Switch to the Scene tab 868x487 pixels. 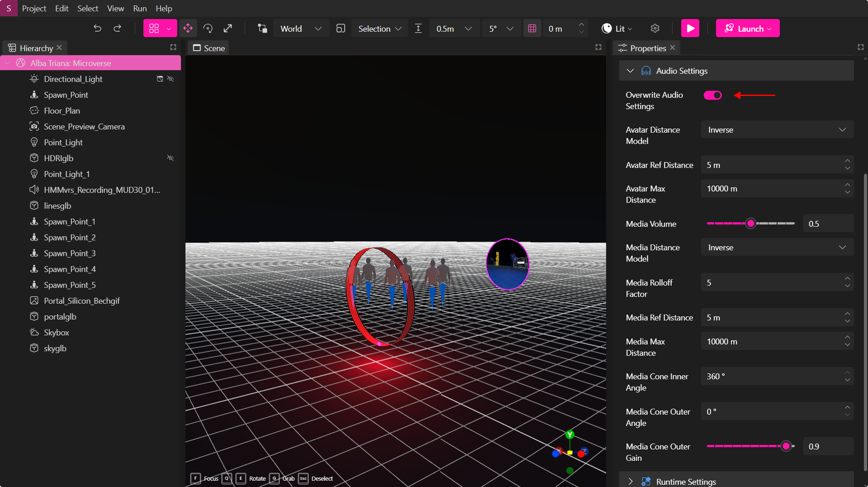click(208, 48)
